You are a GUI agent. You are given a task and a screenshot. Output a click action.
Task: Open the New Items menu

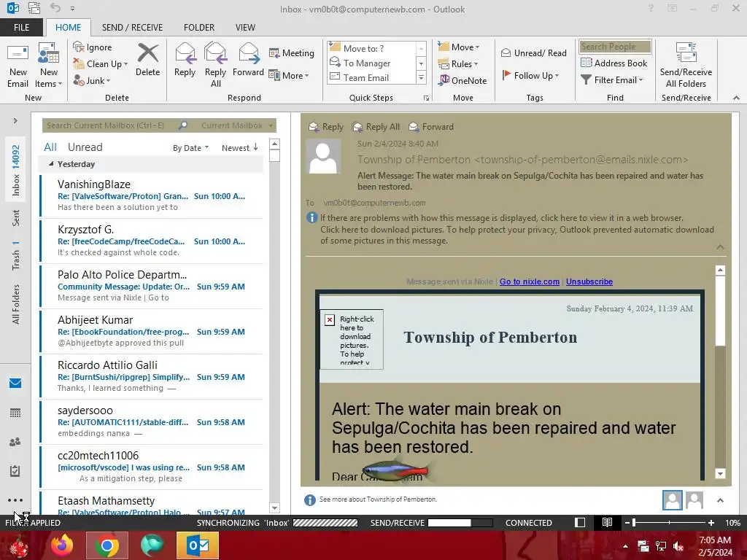coord(49,66)
